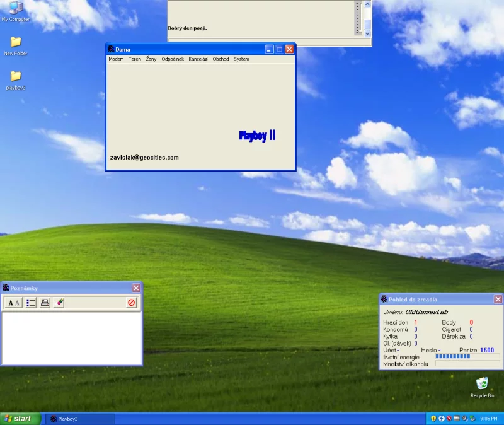Click the gray VM tray icon
Image resolution: width=504 pixels, height=425 pixels.
[457, 419]
